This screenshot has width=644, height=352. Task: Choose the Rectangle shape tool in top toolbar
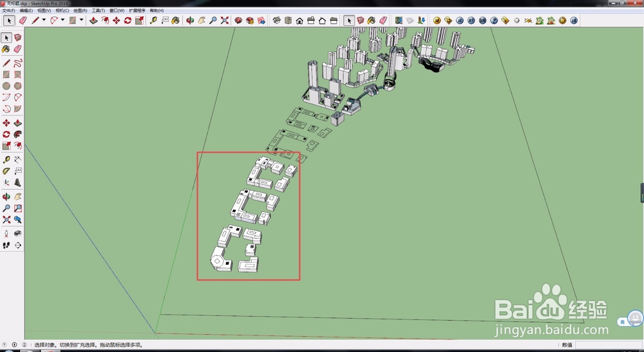(73, 20)
